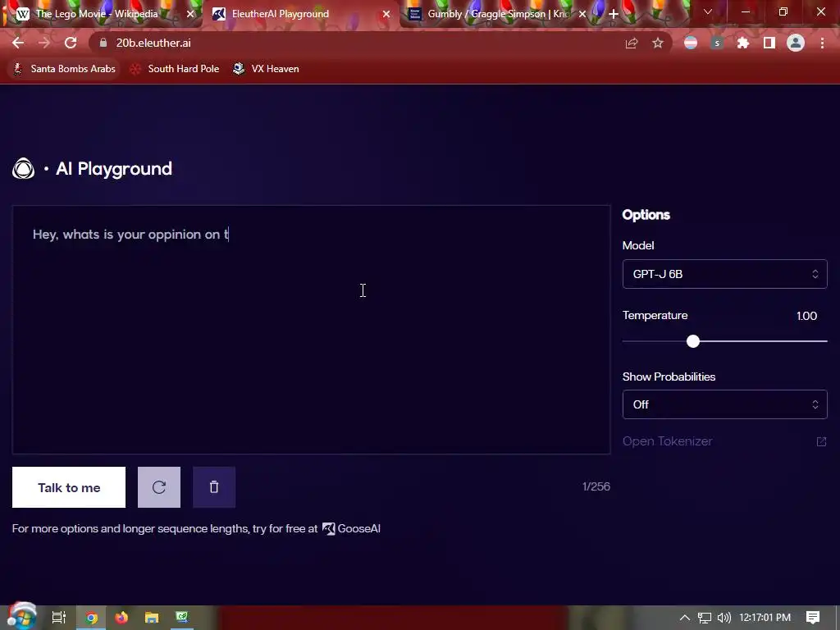Open the tab search chevron
The width and height of the screenshot is (840, 630).
(x=708, y=11)
